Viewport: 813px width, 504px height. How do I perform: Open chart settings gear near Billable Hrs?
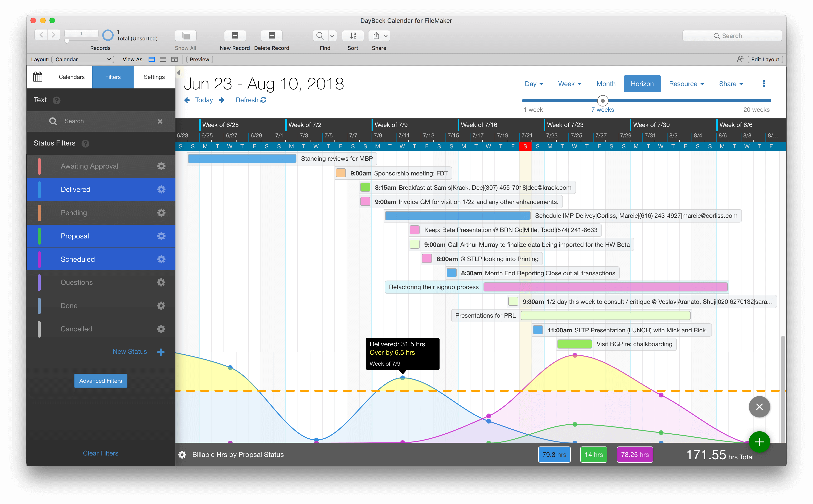click(182, 455)
